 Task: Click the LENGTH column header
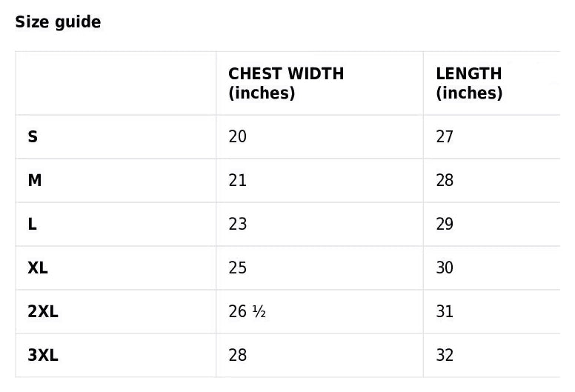(469, 83)
